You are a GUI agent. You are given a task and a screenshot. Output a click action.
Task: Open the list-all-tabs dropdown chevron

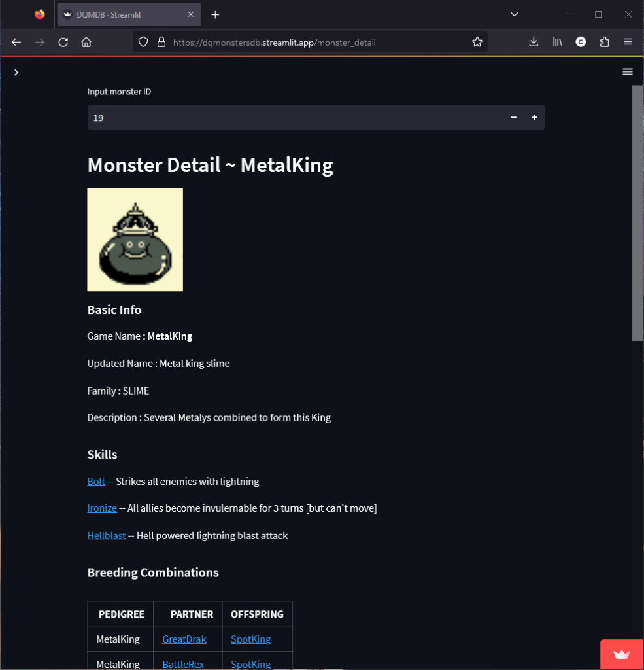point(514,14)
